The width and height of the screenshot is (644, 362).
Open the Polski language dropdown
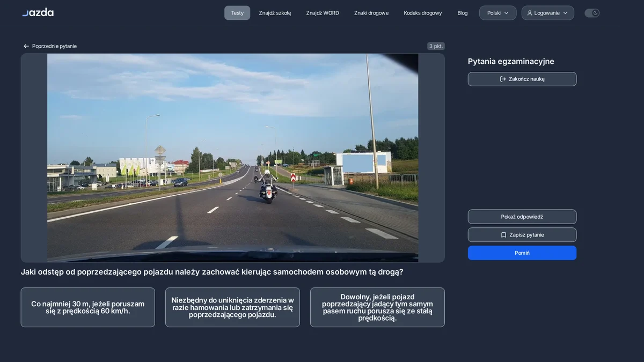pos(497,13)
